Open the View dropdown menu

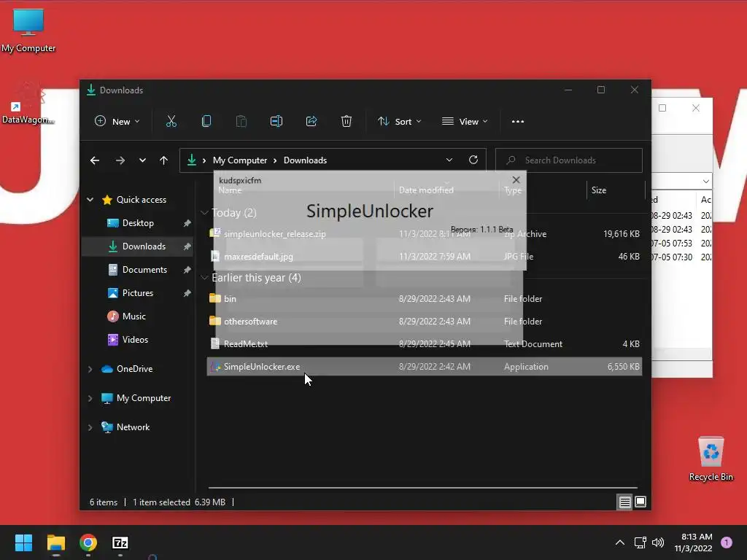[x=465, y=122]
